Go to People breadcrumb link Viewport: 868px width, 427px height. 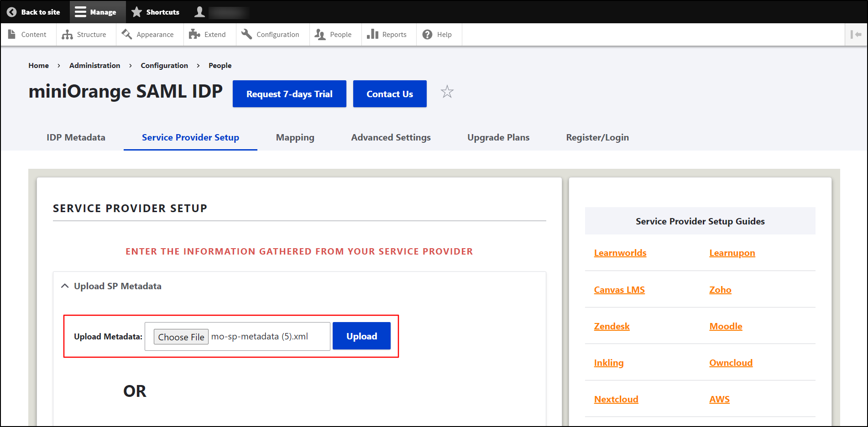click(220, 66)
